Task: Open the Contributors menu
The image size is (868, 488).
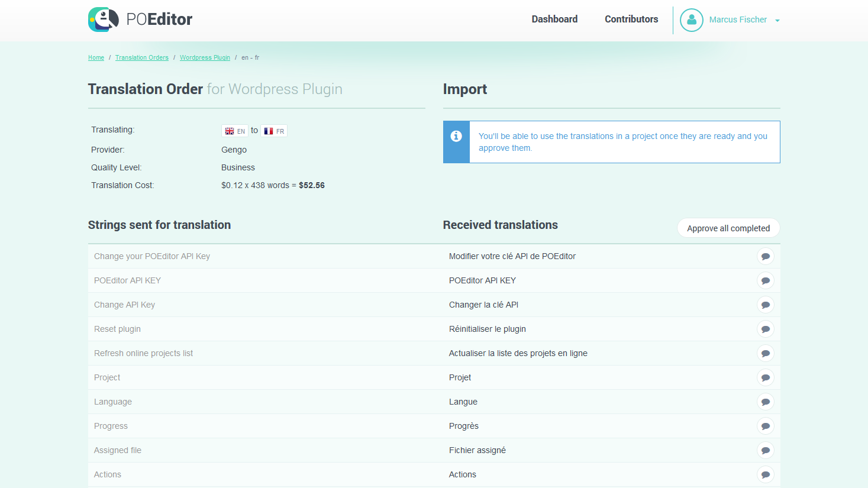Action: [631, 19]
